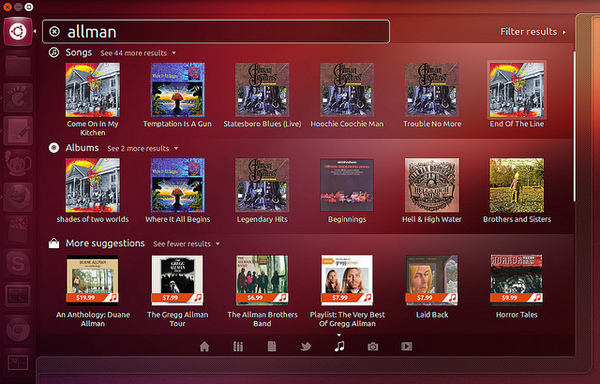Click the Albums category disc icon

54,148
